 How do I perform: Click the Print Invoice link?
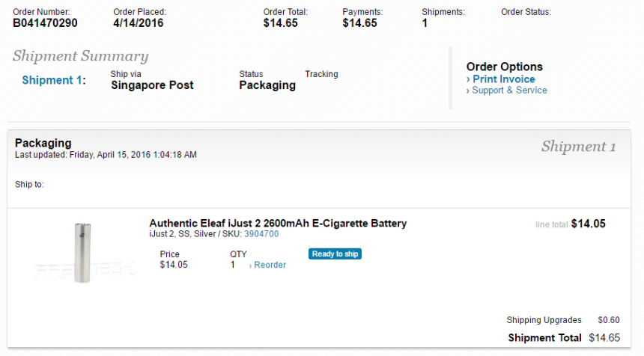tap(503, 79)
